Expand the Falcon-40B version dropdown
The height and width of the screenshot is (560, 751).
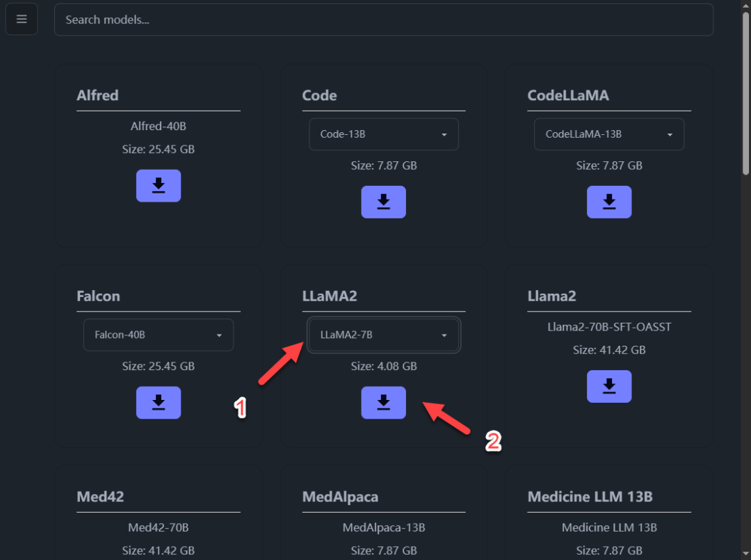pos(159,335)
